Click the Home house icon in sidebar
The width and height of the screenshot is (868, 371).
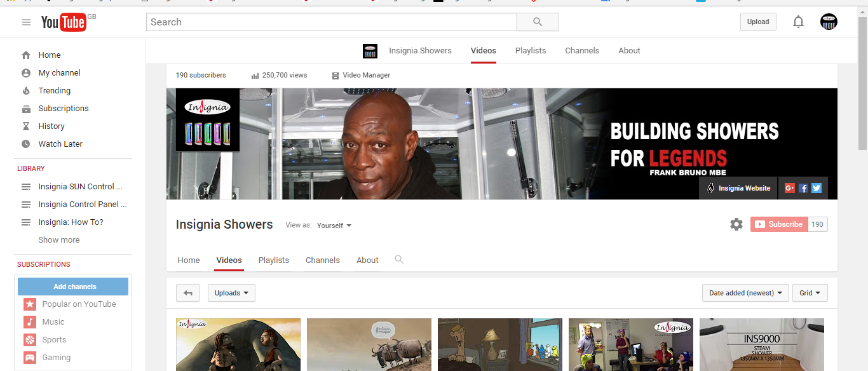point(26,55)
